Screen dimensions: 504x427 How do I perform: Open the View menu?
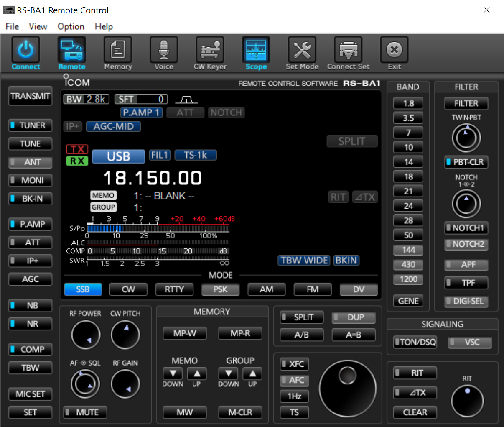38,26
